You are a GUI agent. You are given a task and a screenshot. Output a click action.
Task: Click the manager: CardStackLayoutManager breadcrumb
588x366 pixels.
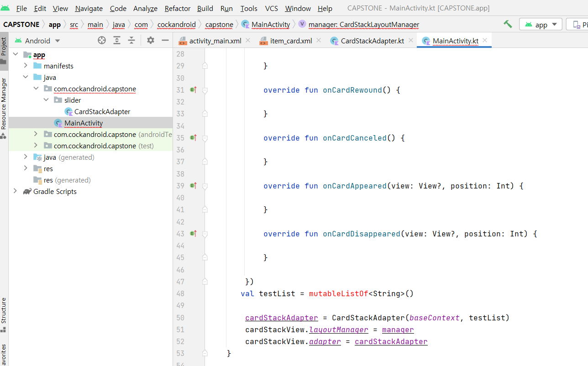(x=359, y=25)
